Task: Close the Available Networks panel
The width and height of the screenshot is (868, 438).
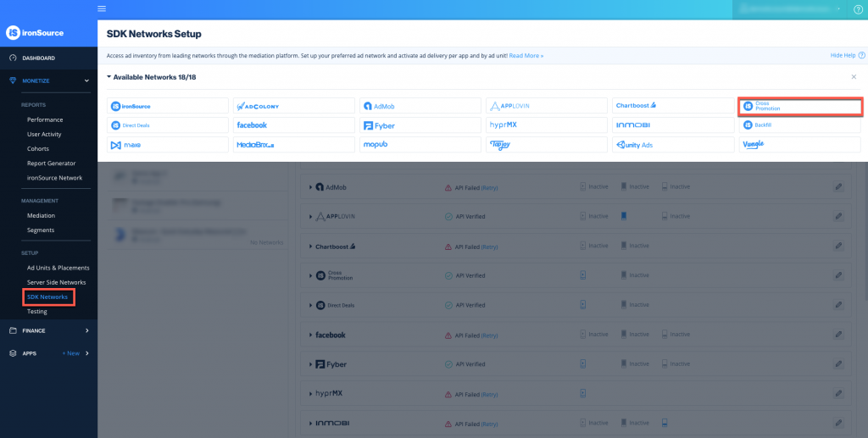Action: click(x=854, y=77)
